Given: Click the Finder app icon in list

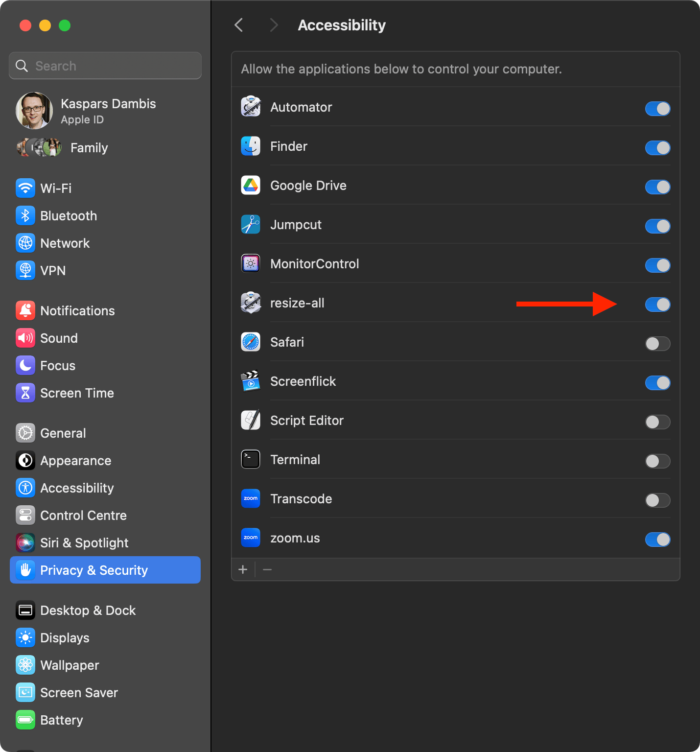Looking at the screenshot, I should point(251,146).
